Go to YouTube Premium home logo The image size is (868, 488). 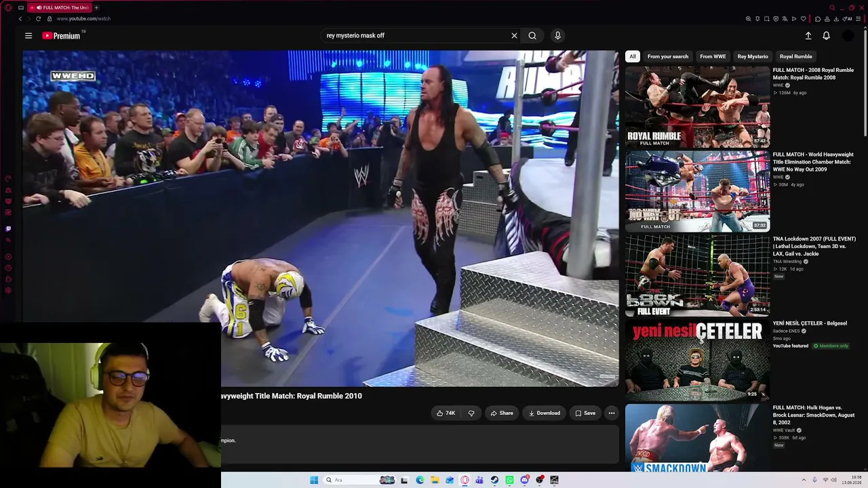(62, 36)
